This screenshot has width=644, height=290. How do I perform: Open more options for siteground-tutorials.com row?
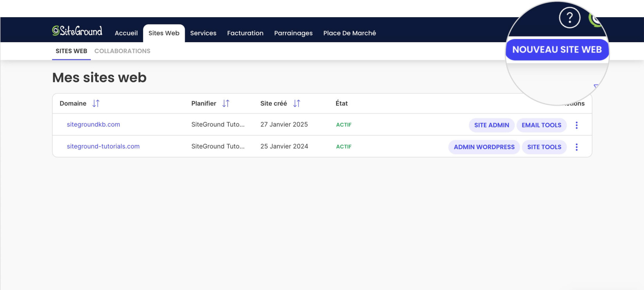coord(576,147)
